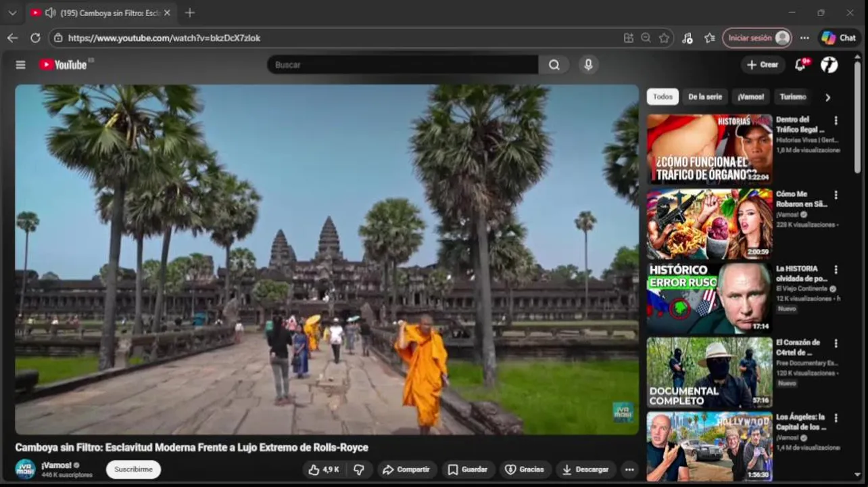Viewport: 868px width, 487px height.
Task: Click Descargar to download video
Action: (585, 469)
